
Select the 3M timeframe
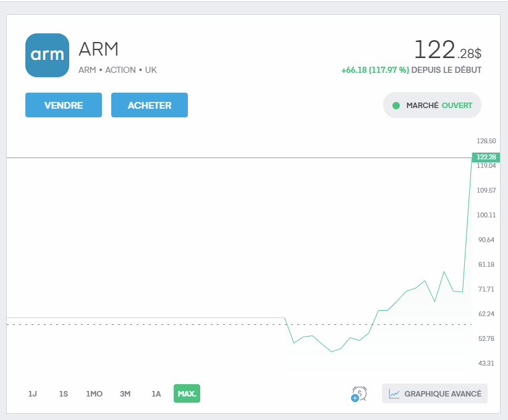(x=125, y=393)
